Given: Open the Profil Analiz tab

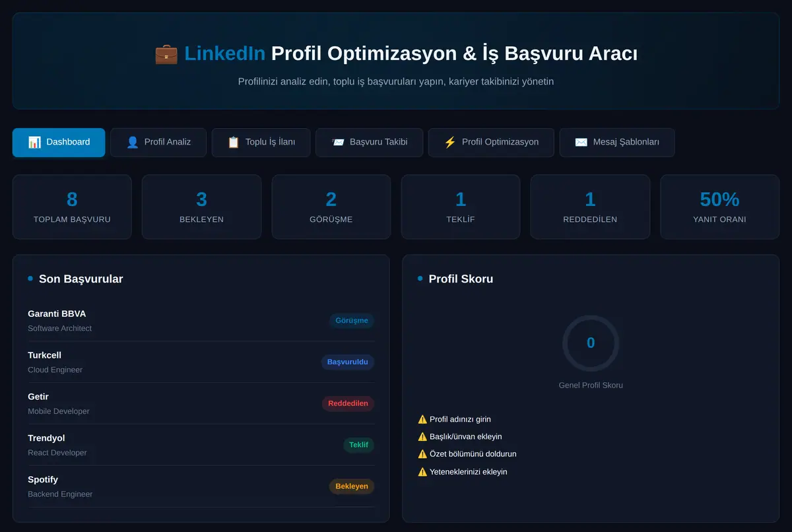Looking at the screenshot, I should point(158,143).
